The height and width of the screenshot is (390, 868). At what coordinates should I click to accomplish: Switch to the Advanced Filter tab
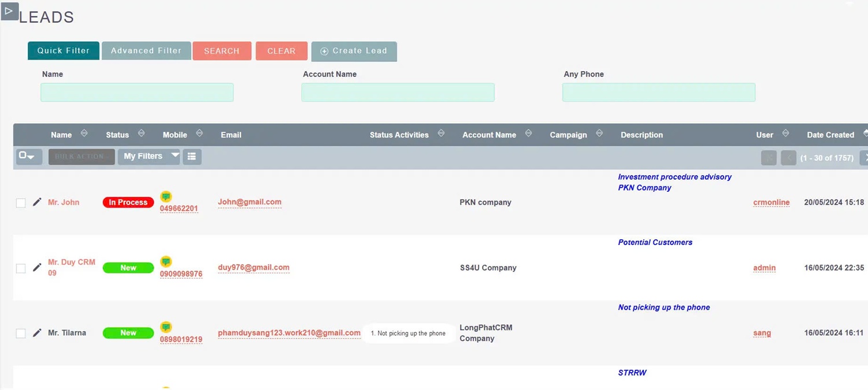(x=146, y=50)
